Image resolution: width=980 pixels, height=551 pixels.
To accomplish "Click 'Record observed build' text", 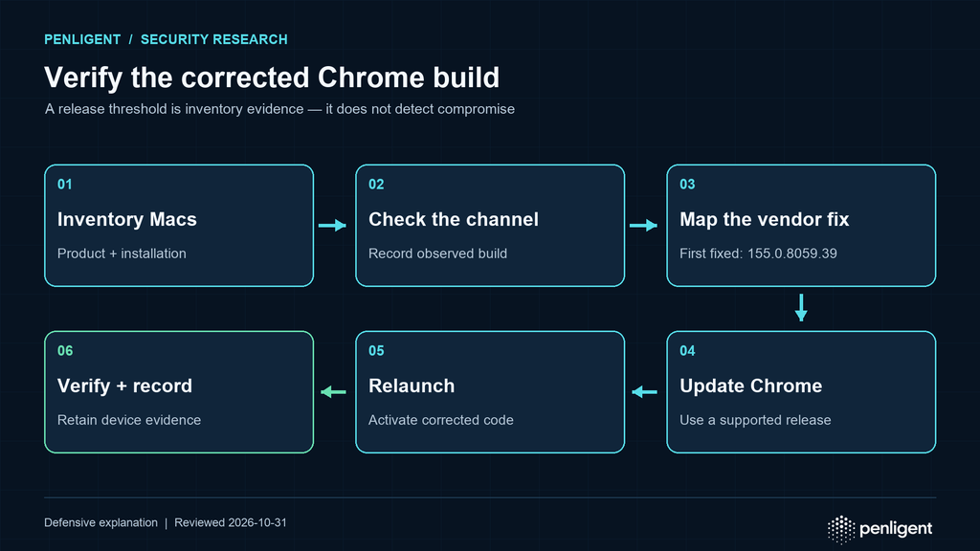I will click(x=437, y=253).
